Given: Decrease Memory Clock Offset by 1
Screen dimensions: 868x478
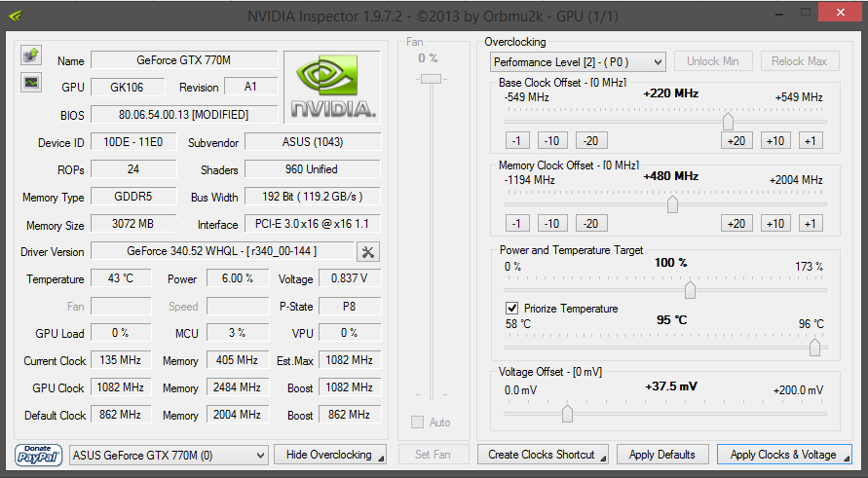Looking at the screenshot, I should click(517, 224).
